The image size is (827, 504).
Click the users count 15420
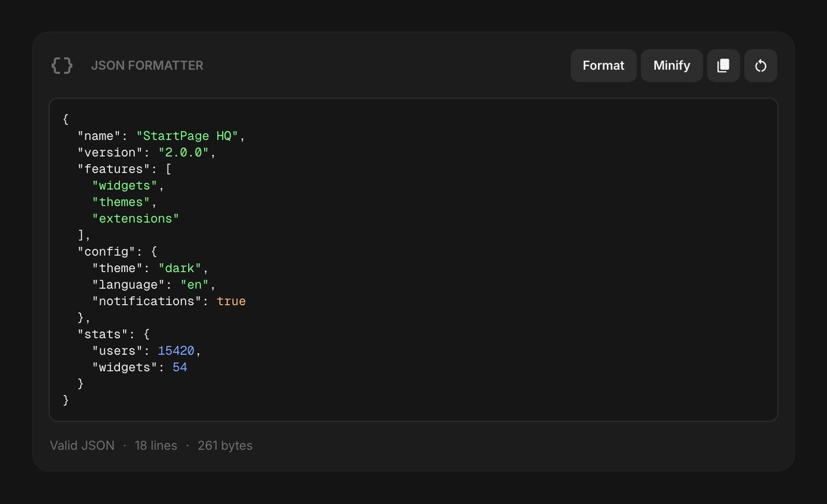coord(175,350)
